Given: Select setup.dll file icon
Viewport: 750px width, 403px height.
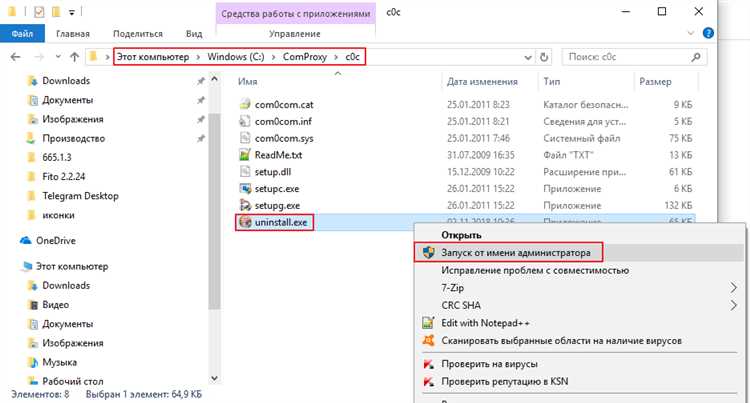Looking at the screenshot, I should pyautogui.click(x=245, y=172).
